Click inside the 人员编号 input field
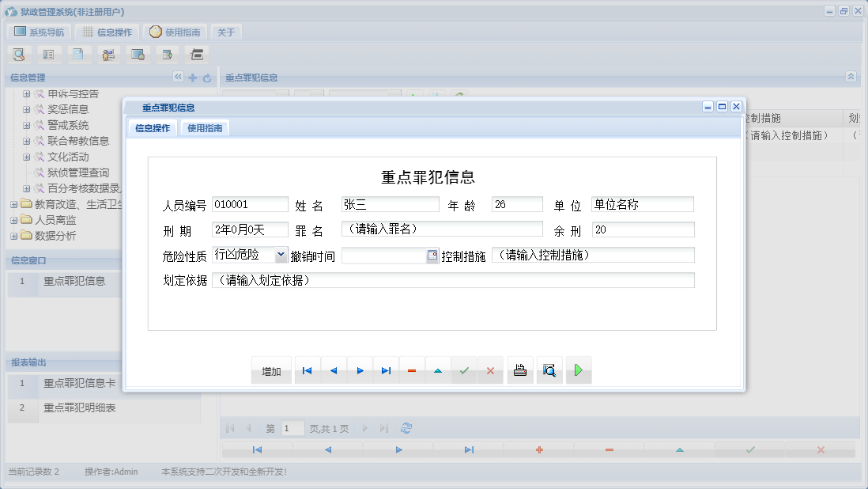The image size is (868, 489). pyautogui.click(x=250, y=203)
